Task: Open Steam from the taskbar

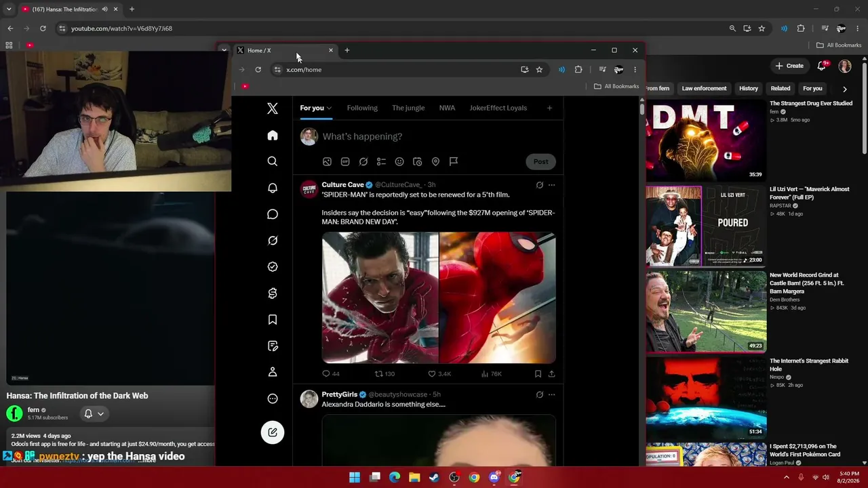Action: tap(434, 477)
